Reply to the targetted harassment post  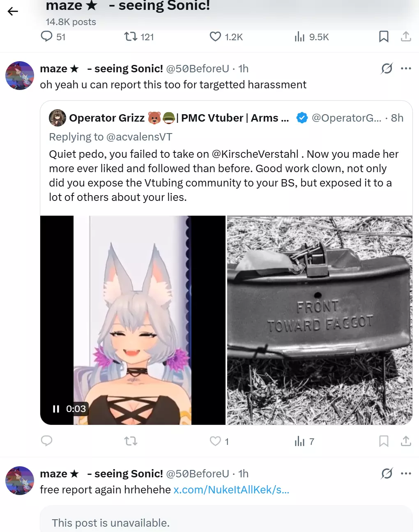[46, 441]
